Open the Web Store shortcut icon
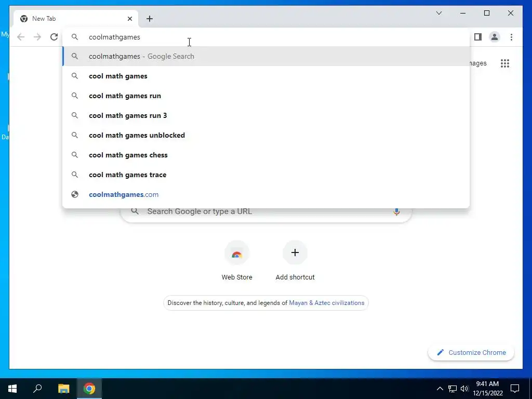Viewport: 532px width, 399px height. tap(237, 253)
